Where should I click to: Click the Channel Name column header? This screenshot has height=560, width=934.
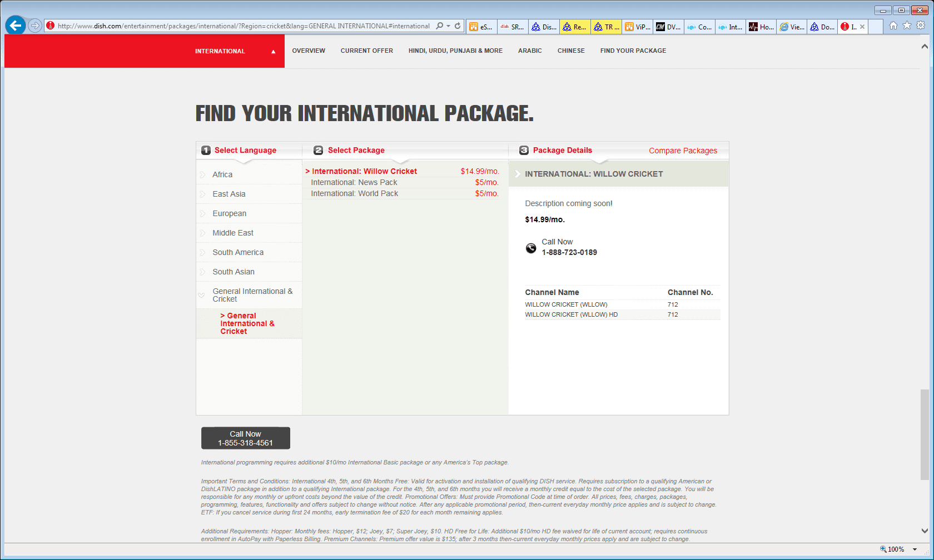pos(552,292)
